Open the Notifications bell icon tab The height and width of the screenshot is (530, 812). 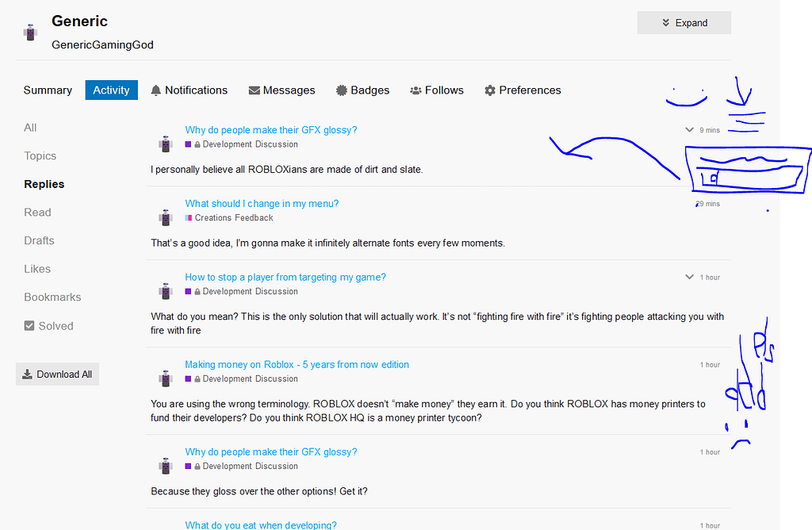156,90
